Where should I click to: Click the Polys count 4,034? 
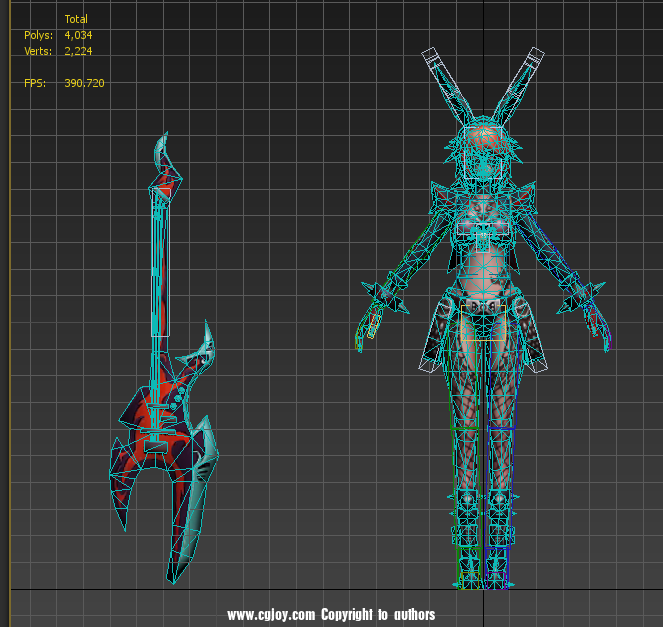tap(78, 35)
